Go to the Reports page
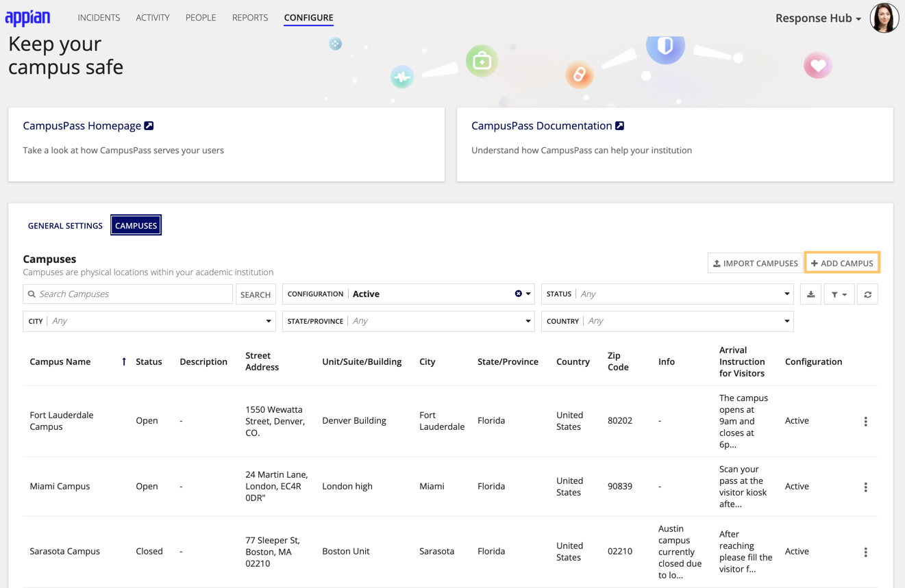905x588 pixels. pos(250,18)
